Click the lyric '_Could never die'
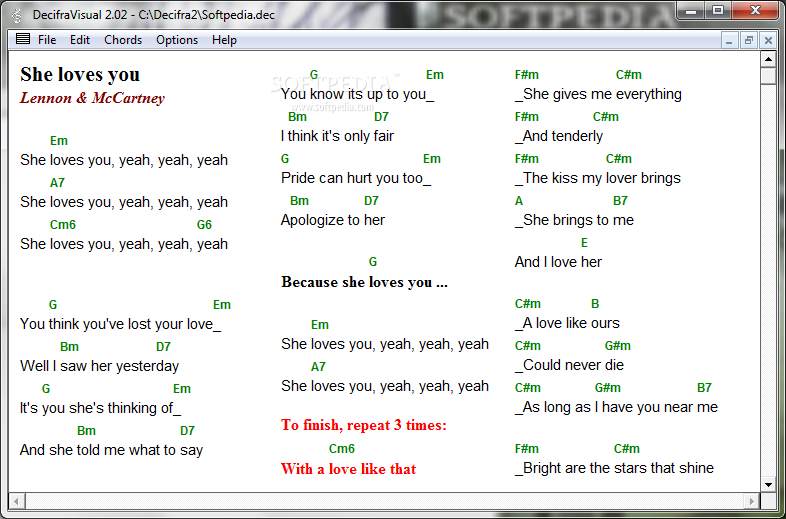Screen dimensions: 786x519 (x=569, y=365)
